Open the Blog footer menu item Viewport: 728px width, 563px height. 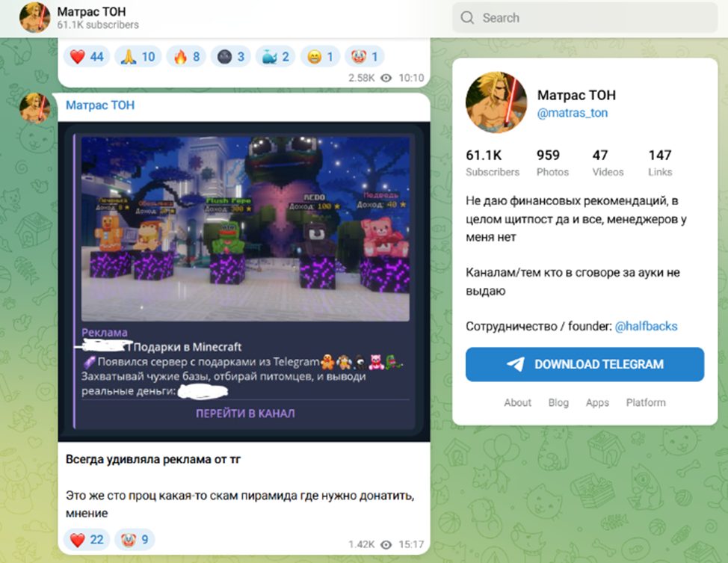(x=558, y=402)
